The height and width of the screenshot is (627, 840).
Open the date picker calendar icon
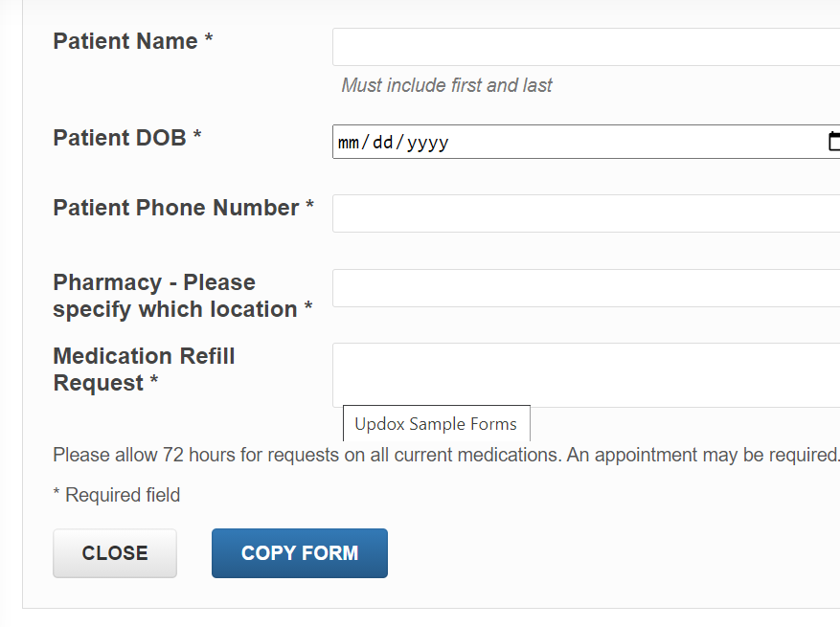pyautogui.click(x=833, y=143)
